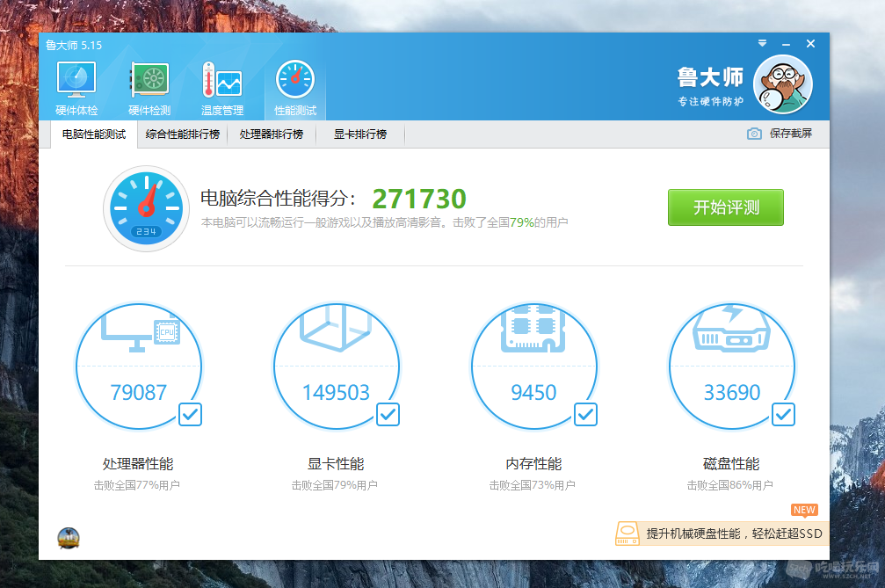Uncheck the 磁盘性能 test checkbox
The width and height of the screenshot is (885, 588).
(783, 415)
